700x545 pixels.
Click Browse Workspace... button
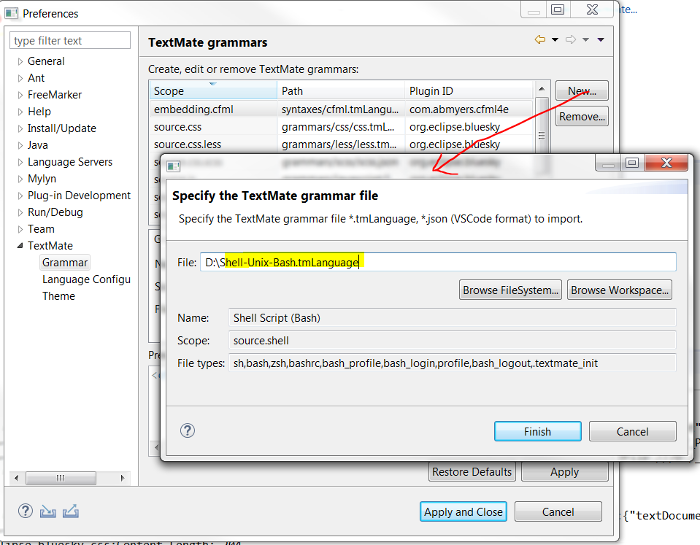coord(619,290)
